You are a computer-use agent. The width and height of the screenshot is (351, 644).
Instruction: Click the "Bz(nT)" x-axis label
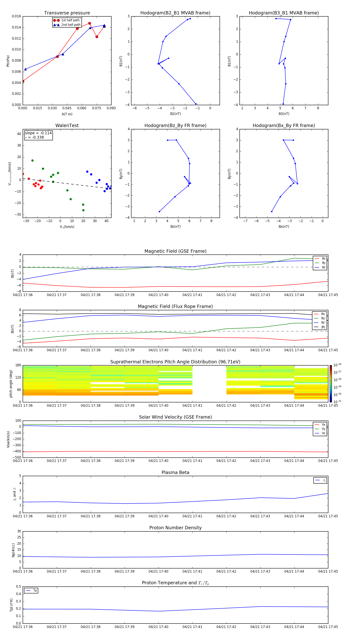click(x=175, y=227)
